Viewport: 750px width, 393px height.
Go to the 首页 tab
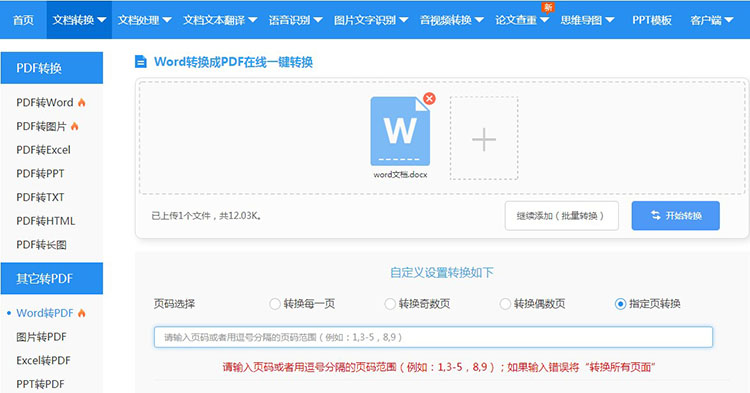coord(23,20)
